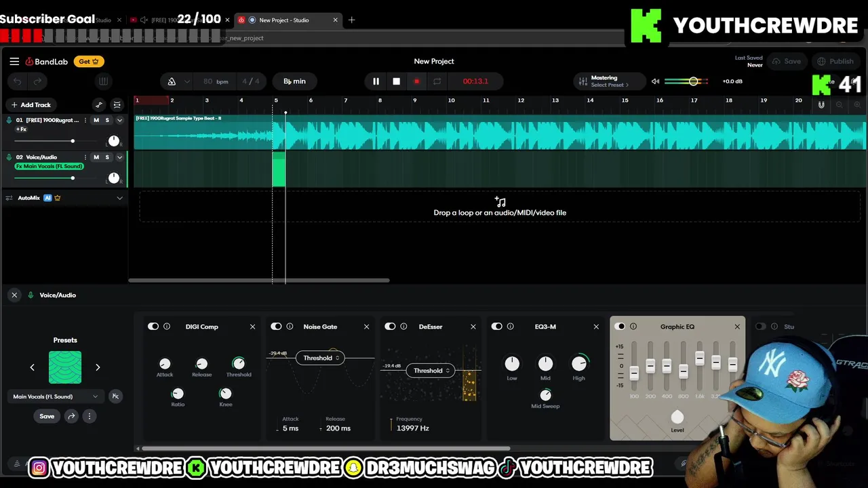The width and height of the screenshot is (868, 488).
Task: Zoom out the timeline
Action: [x=840, y=105]
